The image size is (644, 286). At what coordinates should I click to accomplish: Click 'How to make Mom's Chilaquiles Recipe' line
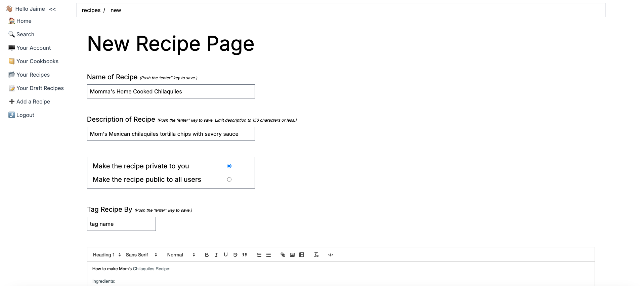click(131, 269)
